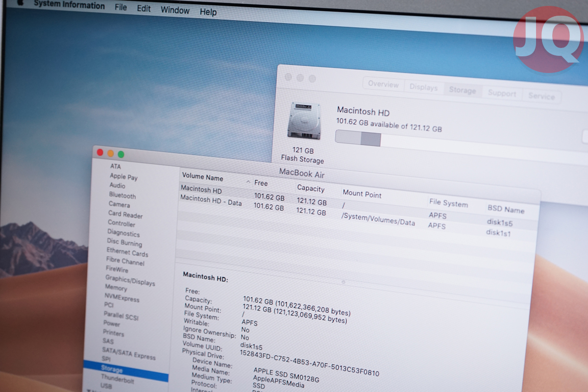This screenshot has width=588, height=392.
Task: Click the AppleAPFSMedia media name value
Action: point(278,382)
